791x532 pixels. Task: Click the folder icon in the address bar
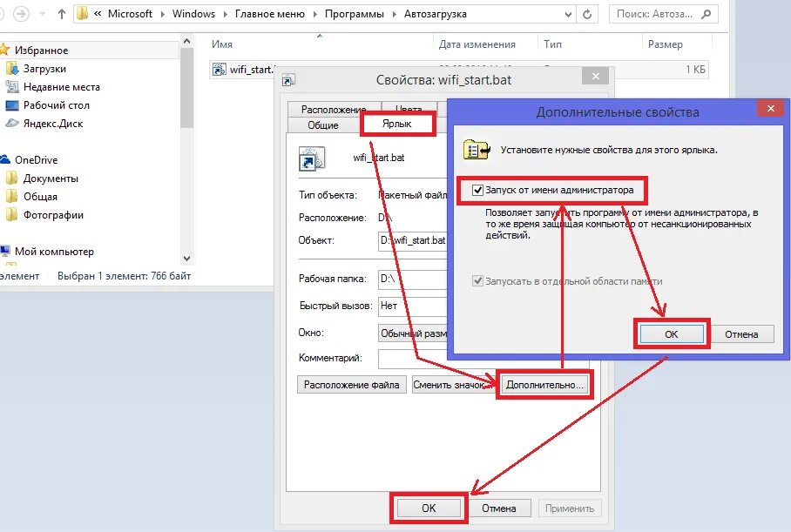pyautogui.click(x=82, y=14)
